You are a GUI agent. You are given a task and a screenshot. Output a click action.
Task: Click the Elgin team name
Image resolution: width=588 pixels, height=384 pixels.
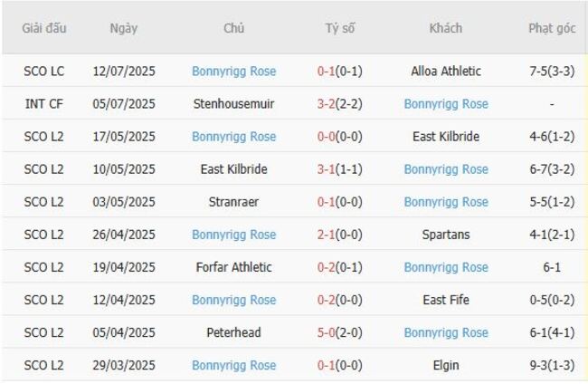click(446, 365)
